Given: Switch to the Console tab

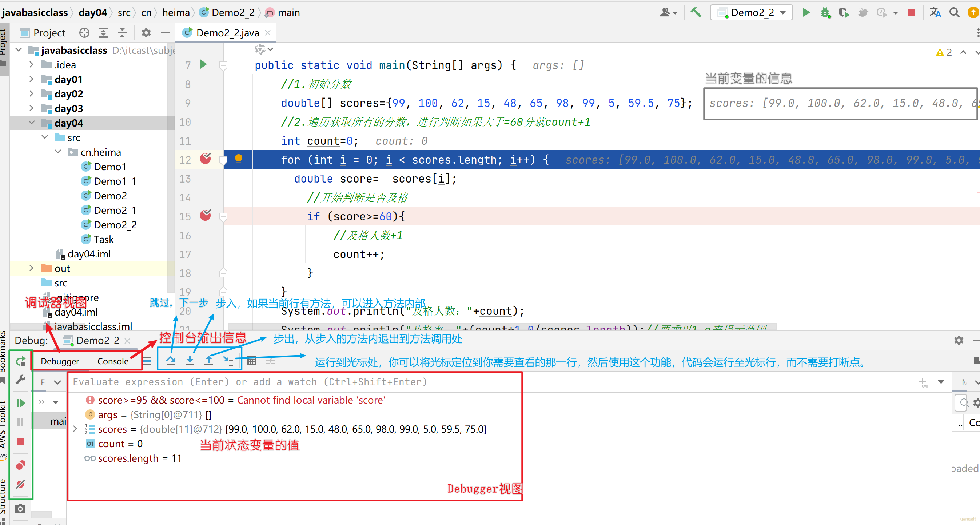Looking at the screenshot, I should click(x=113, y=361).
